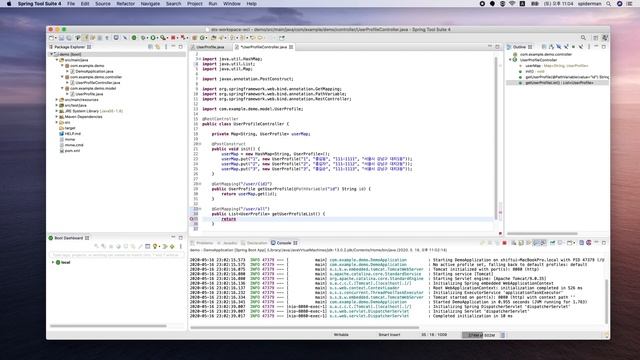Collapse UserProfileController in Outline
The width and height of the screenshot is (640, 360).
(510, 60)
